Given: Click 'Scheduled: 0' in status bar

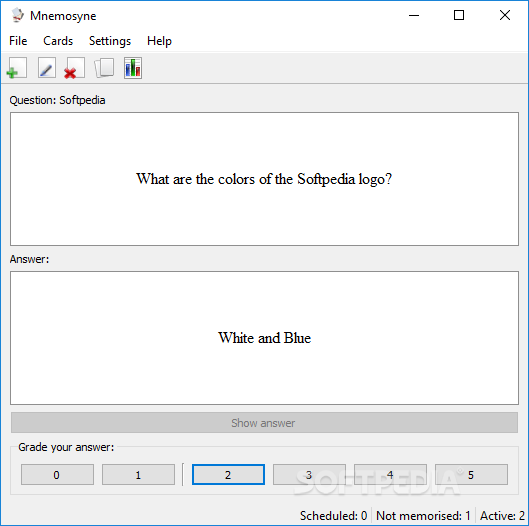Looking at the screenshot, I should [333, 516].
